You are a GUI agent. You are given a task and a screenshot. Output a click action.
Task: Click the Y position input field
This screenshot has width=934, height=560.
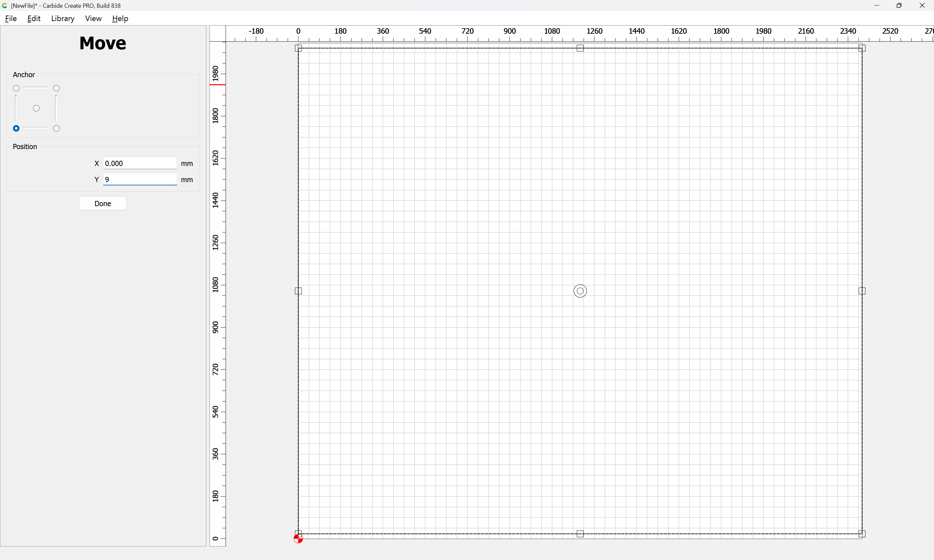point(140,180)
